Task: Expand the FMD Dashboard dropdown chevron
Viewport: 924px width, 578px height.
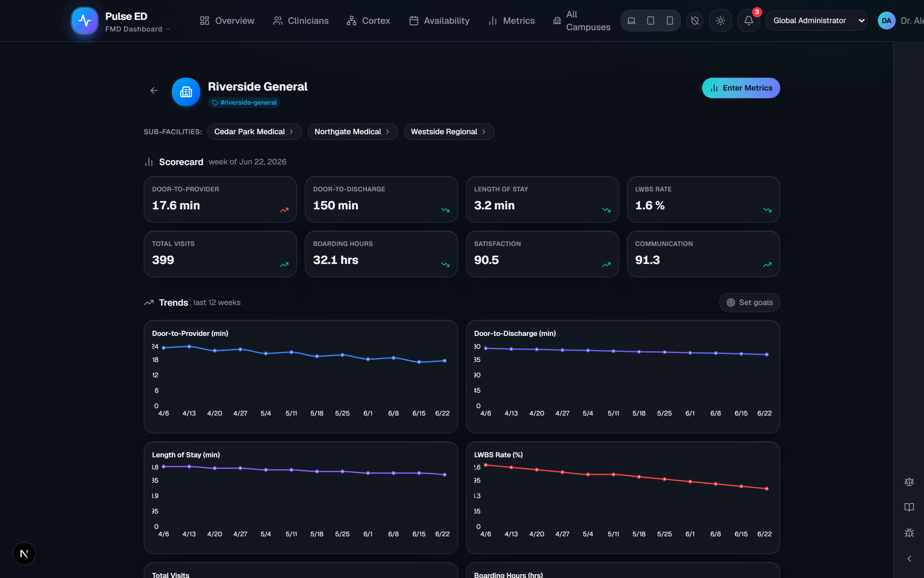Action: click(x=168, y=29)
